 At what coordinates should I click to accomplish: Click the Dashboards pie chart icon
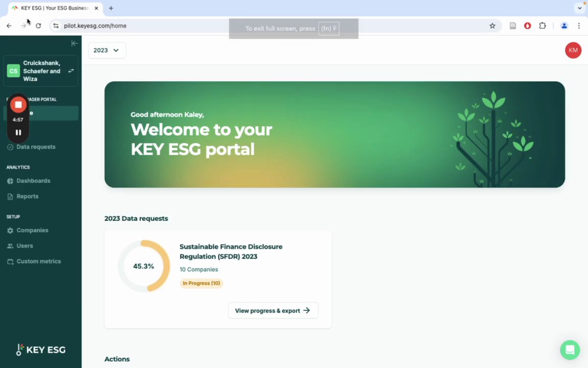pyautogui.click(x=10, y=181)
